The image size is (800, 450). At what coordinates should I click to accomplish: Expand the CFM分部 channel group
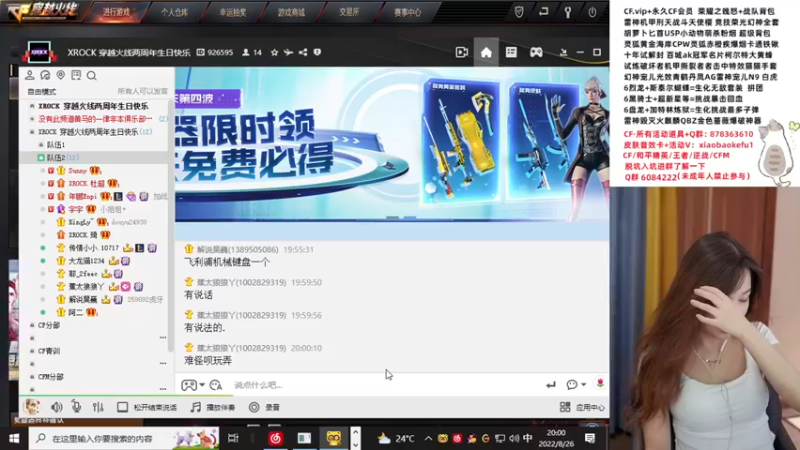tap(33, 377)
